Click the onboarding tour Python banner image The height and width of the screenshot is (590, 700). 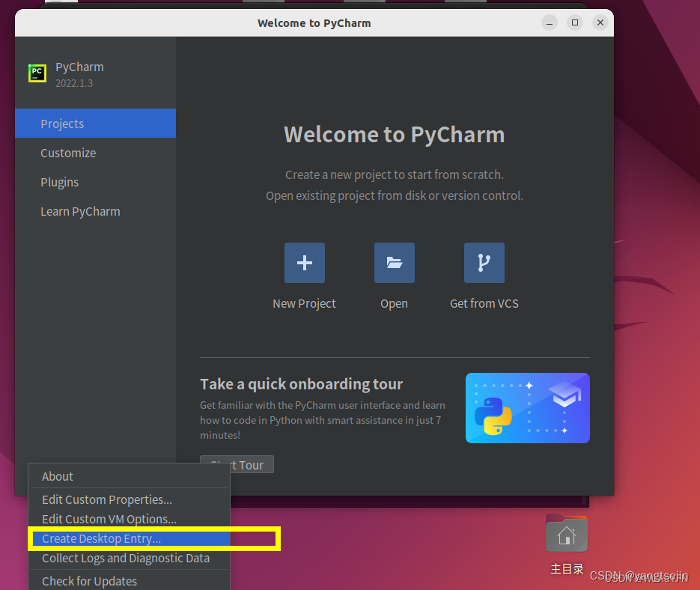click(528, 408)
